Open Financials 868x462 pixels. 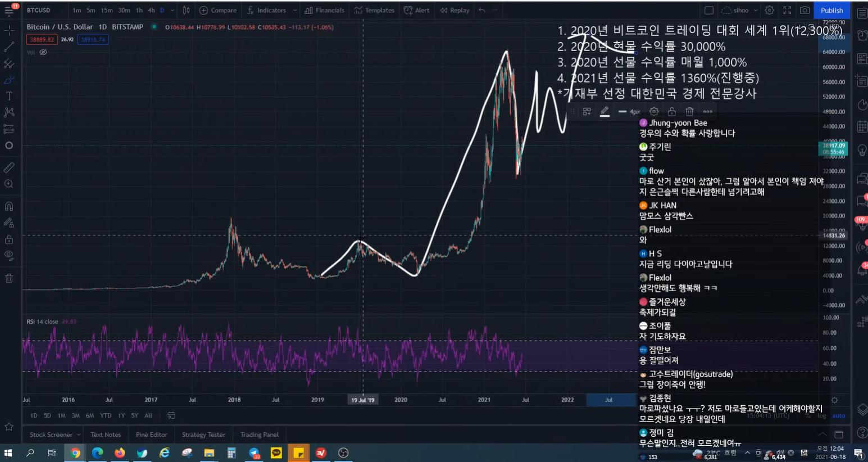[324, 10]
